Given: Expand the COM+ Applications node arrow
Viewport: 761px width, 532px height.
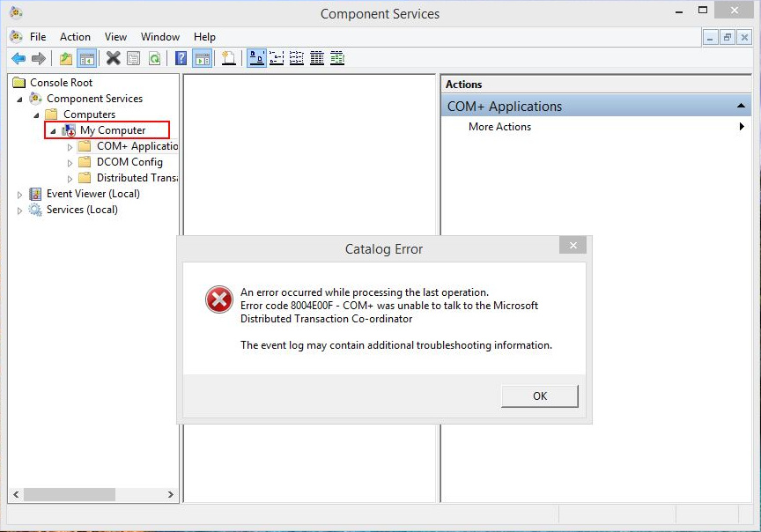Looking at the screenshot, I should point(70,147).
